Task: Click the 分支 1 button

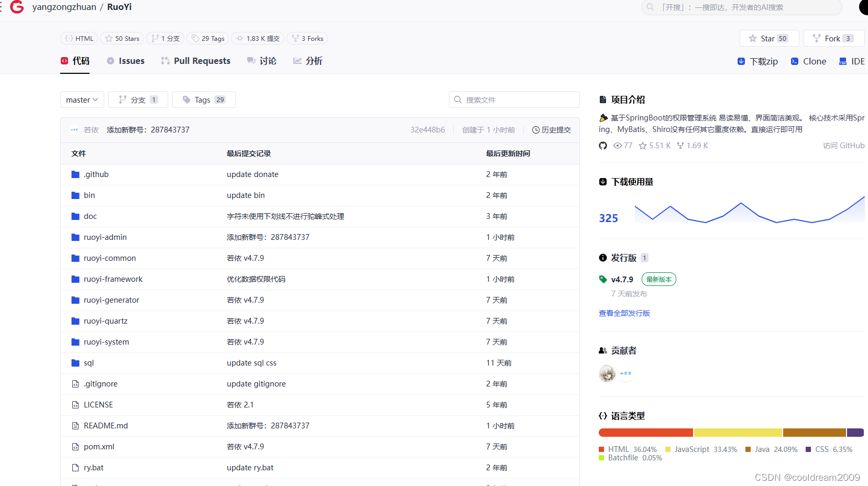Action: pyautogui.click(x=138, y=100)
